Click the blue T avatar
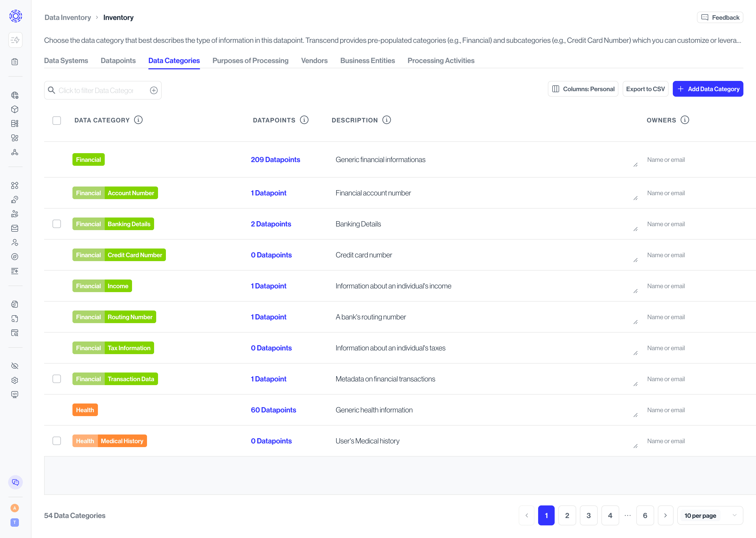 14,523
